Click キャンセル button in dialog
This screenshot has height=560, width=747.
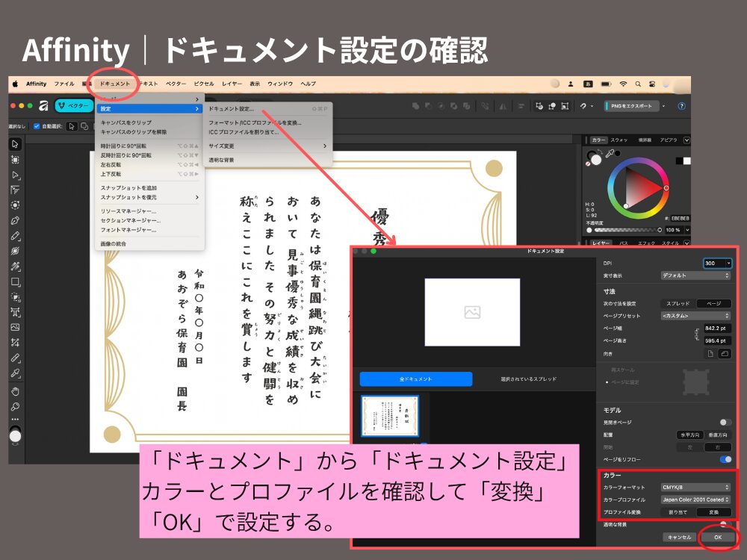pos(679,537)
